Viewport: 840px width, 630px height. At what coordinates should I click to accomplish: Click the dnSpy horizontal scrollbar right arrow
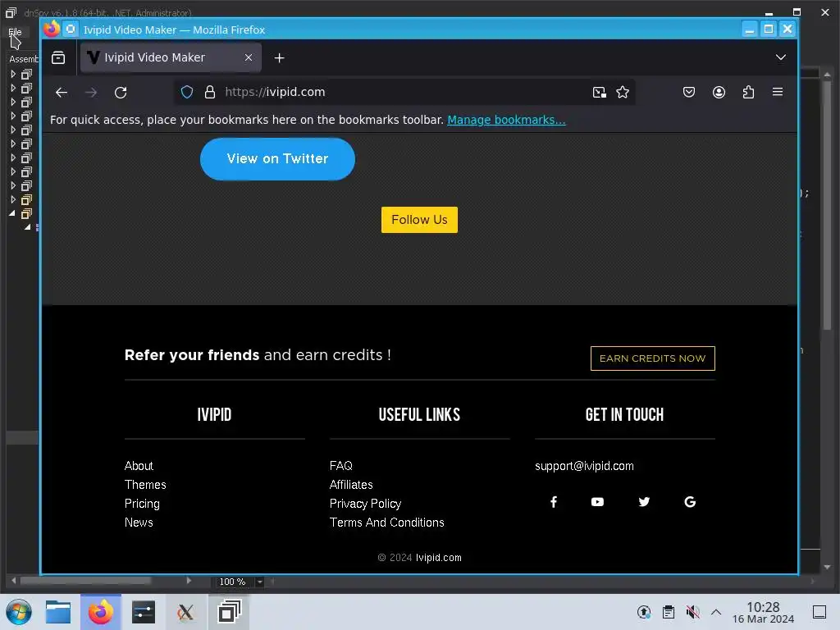[x=189, y=581]
